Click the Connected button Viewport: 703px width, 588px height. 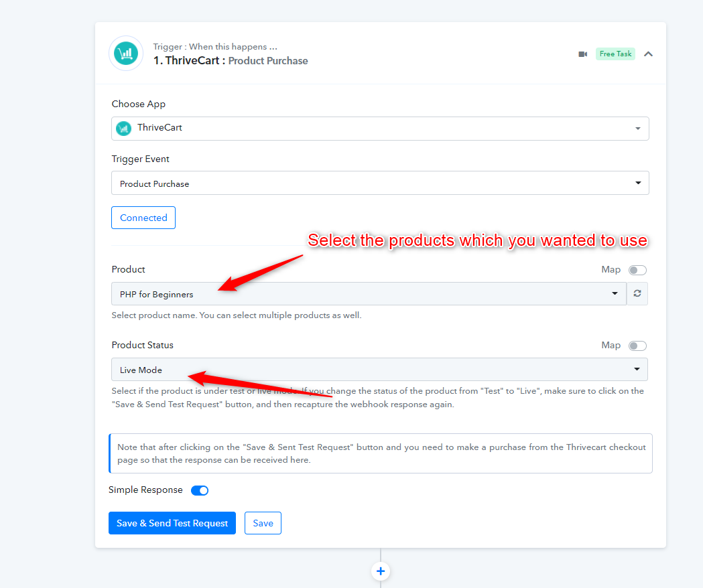(x=143, y=218)
